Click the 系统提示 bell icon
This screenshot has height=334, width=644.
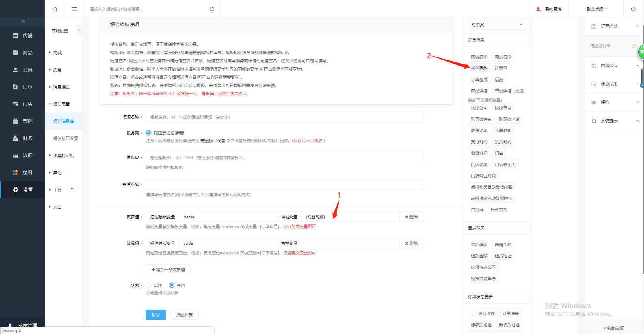pos(594,121)
